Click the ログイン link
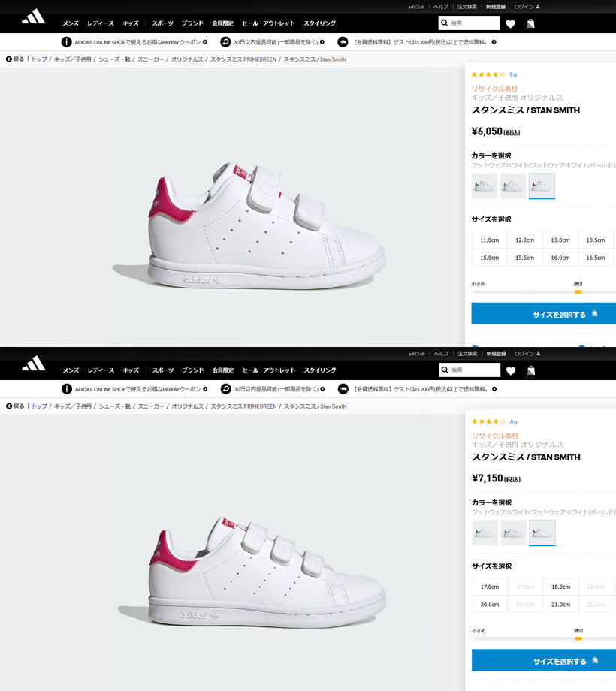 point(523,5)
